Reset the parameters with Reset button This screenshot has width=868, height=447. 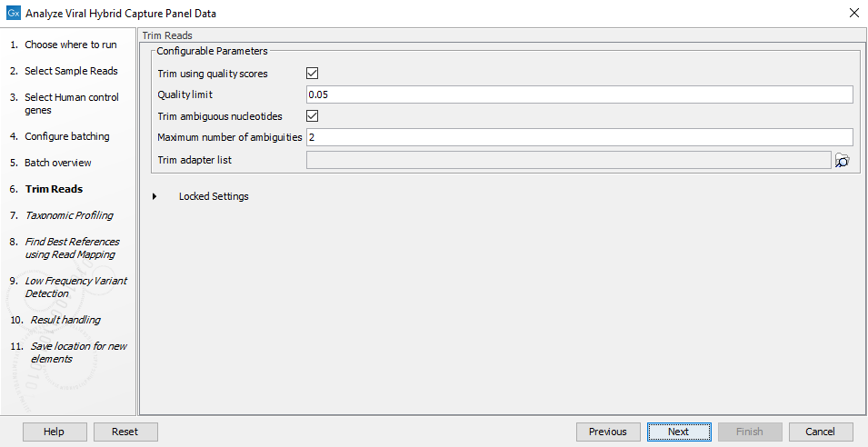pos(125,432)
